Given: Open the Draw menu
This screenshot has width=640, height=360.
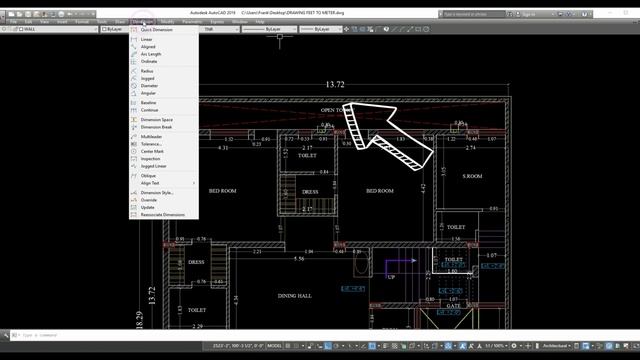Looking at the screenshot, I should point(120,22).
